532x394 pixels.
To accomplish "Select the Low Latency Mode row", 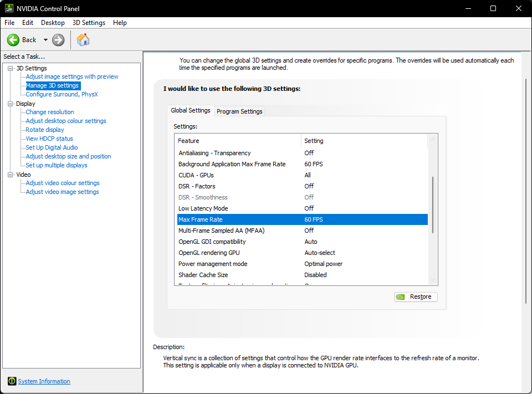I will (x=303, y=208).
